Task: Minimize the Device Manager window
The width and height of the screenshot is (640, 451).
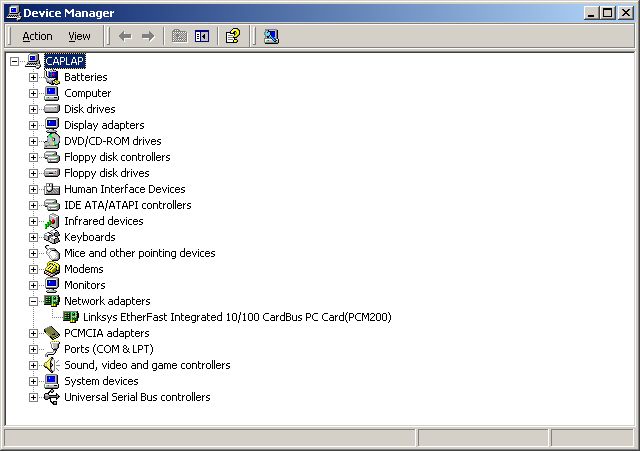Action: [x=591, y=13]
